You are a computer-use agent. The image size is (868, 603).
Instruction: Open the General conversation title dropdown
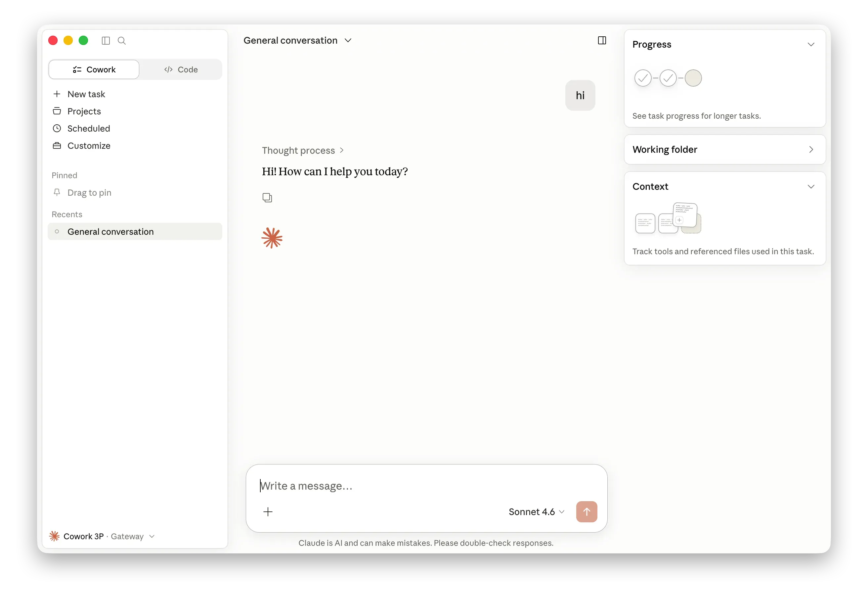click(x=297, y=40)
